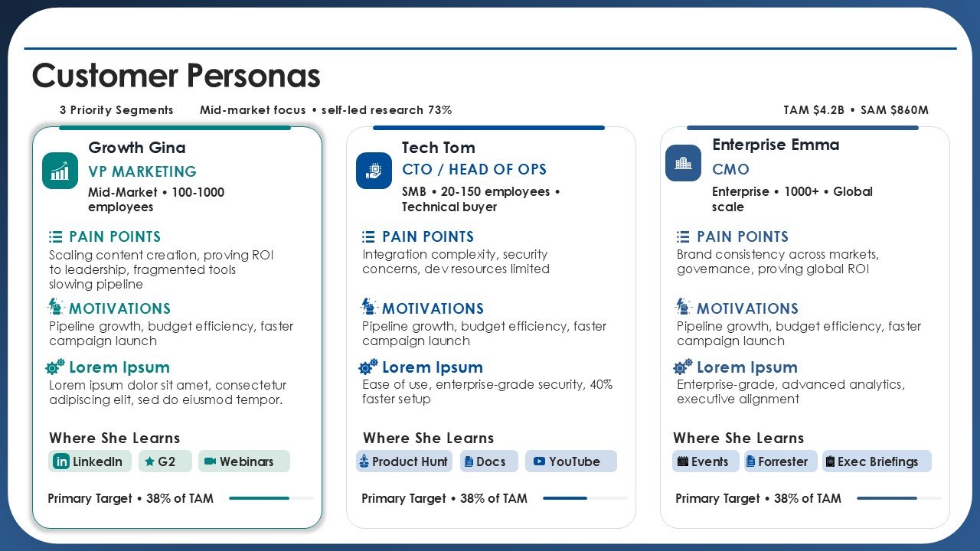Click the Docs chip
This screenshot has height=551, width=980.
(x=489, y=461)
